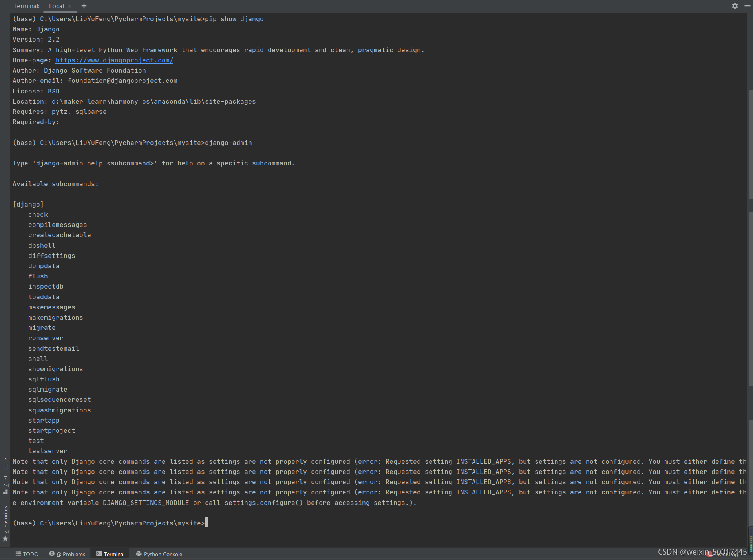Open the Python Console tab
This screenshot has width=753, height=560.
coord(159,554)
